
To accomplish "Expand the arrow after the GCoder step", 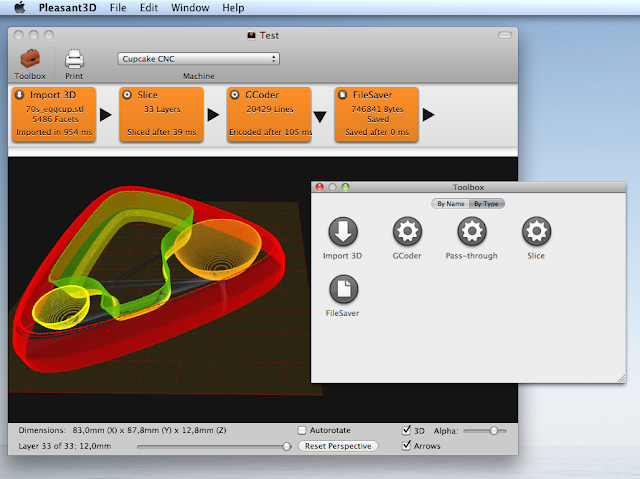I will click(320, 115).
